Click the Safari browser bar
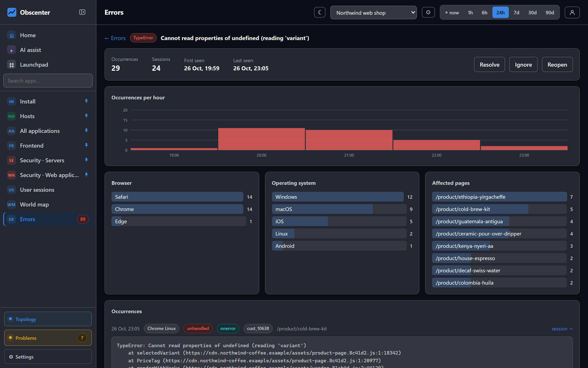588x368 pixels. pyautogui.click(x=177, y=197)
